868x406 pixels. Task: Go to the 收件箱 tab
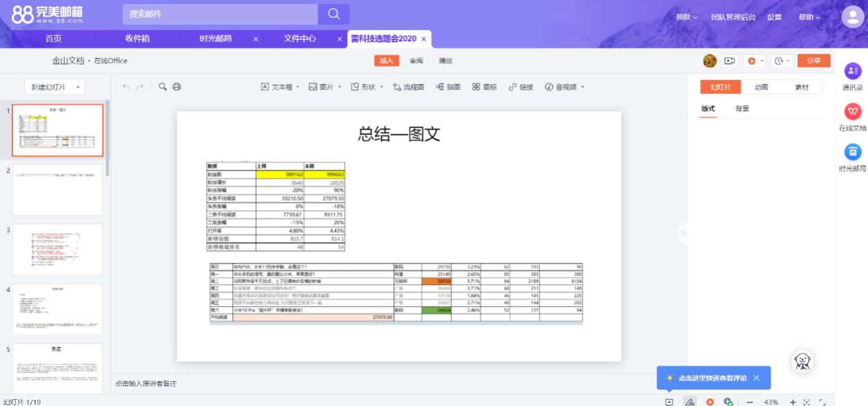(x=137, y=38)
